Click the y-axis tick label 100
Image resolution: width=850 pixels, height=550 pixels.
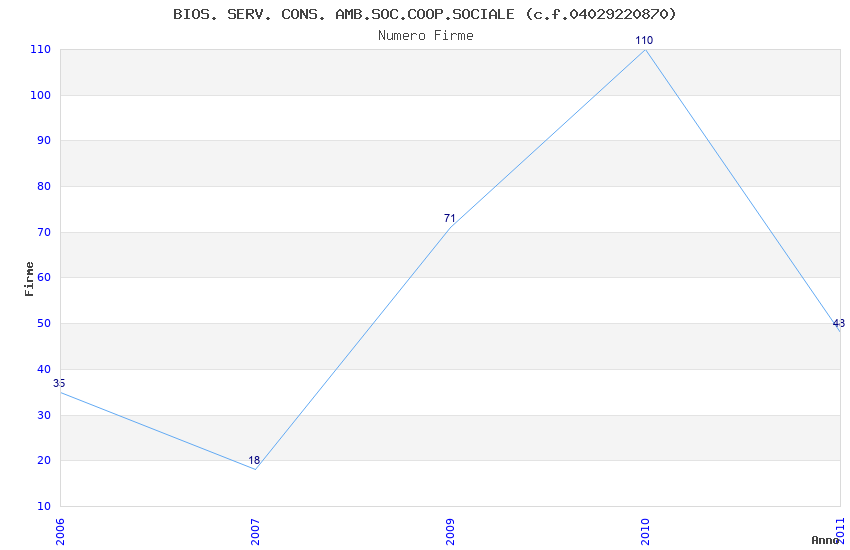tap(41, 95)
